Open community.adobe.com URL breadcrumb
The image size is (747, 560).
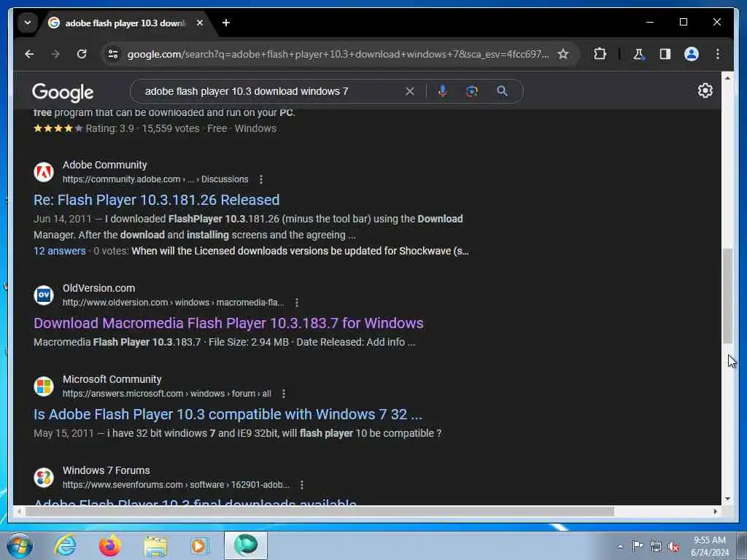tap(155, 179)
